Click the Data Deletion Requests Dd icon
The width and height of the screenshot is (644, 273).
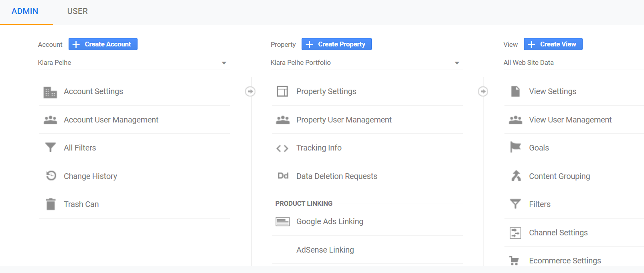click(x=283, y=176)
